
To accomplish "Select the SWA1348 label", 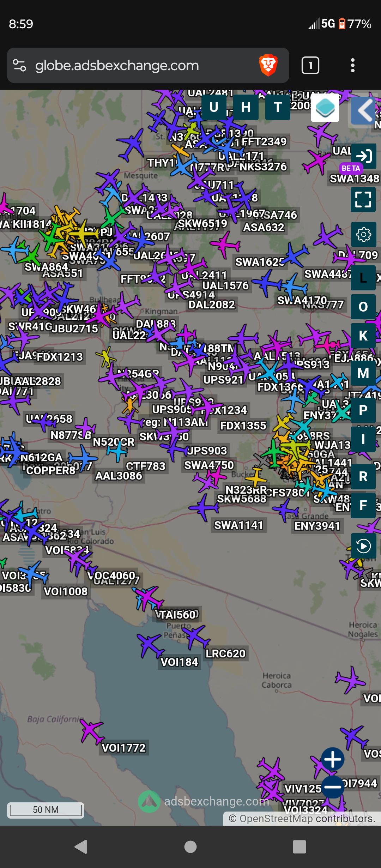I will [355, 179].
